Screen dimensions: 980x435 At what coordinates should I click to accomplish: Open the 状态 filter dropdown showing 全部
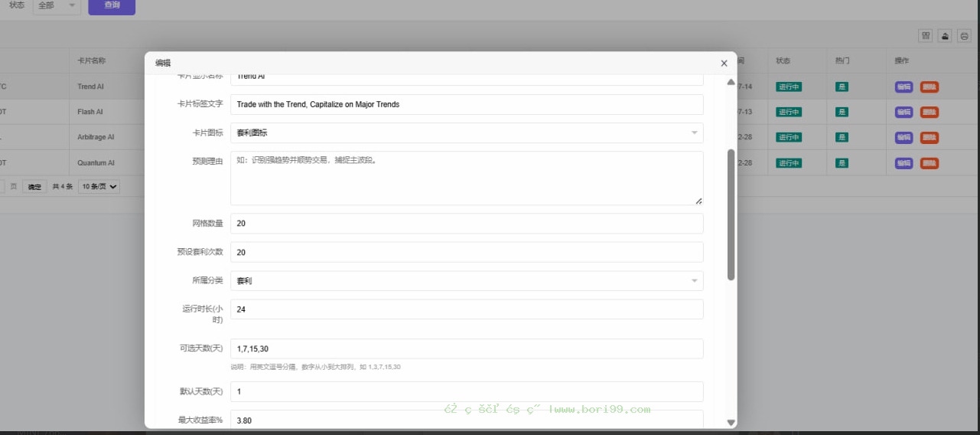(57, 5)
